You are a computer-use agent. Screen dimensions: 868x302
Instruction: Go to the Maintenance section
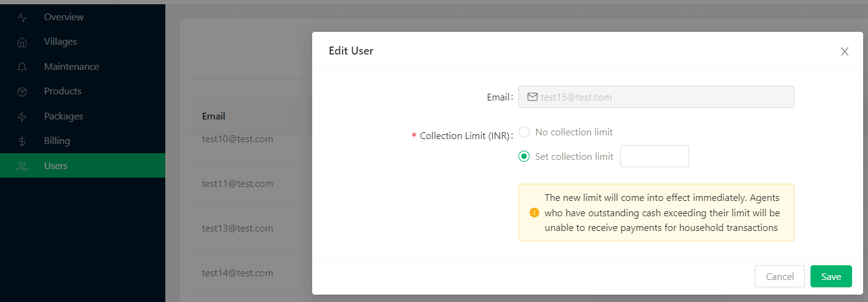point(71,66)
